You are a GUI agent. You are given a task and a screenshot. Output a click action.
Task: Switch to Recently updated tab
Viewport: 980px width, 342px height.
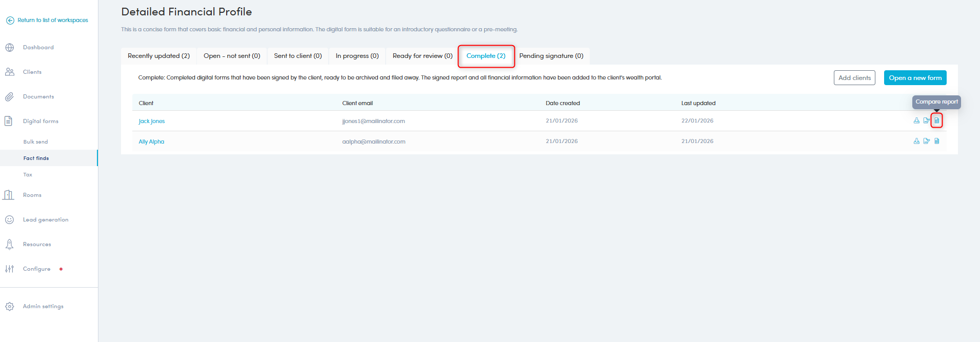158,56
